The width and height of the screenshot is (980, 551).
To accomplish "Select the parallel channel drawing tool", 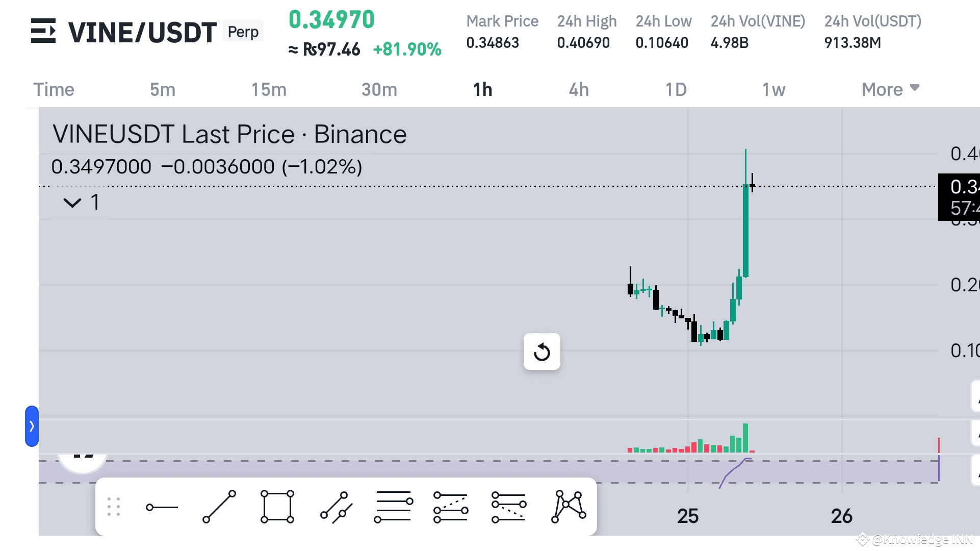I will click(x=336, y=507).
